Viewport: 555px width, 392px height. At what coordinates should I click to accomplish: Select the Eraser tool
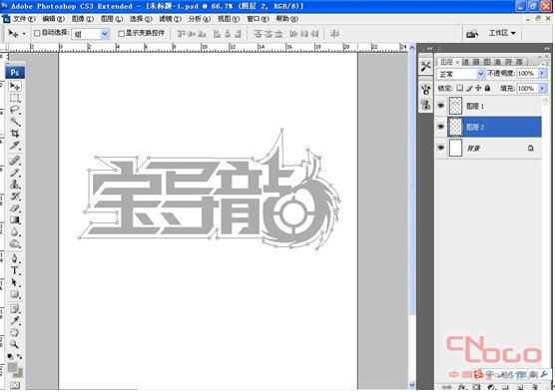[x=15, y=208]
